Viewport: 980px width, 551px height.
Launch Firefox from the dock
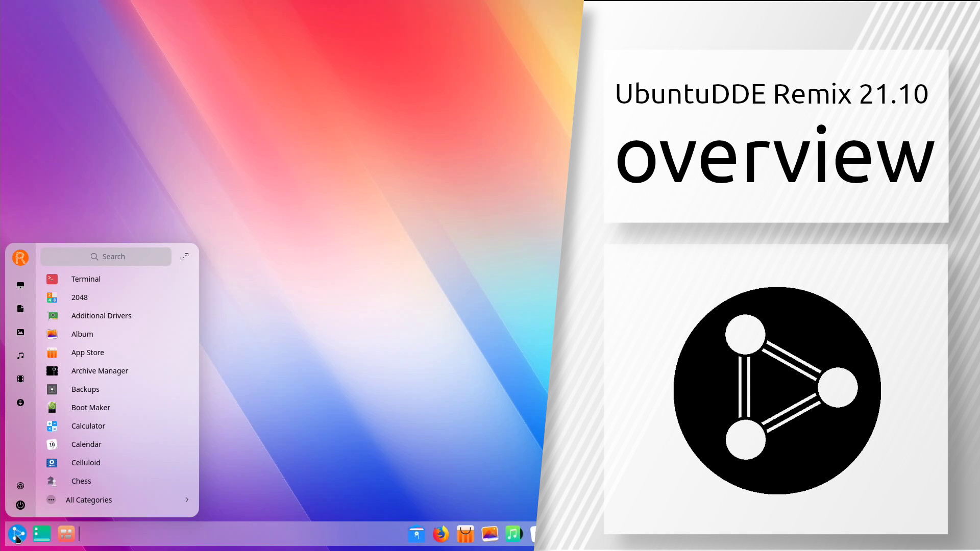click(440, 534)
